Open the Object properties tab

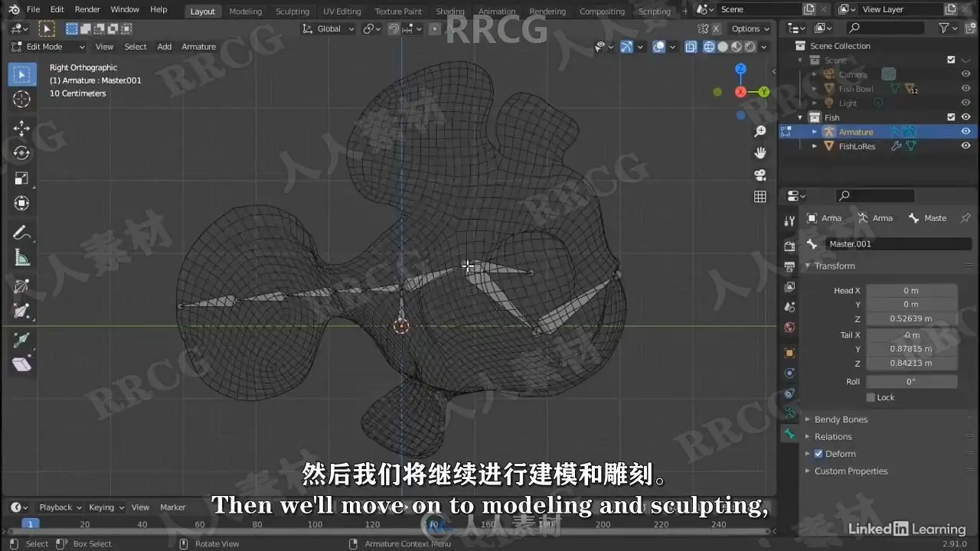tap(789, 353)
